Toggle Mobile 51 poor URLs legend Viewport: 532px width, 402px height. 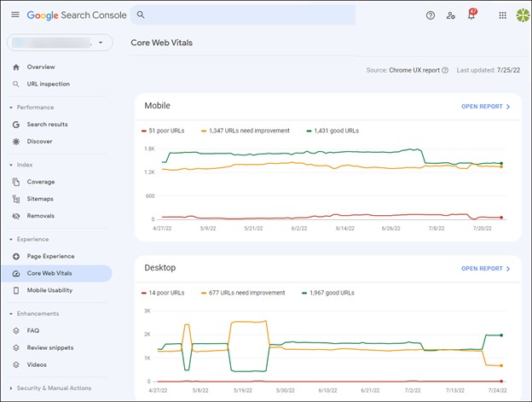[x=163, y=131]
